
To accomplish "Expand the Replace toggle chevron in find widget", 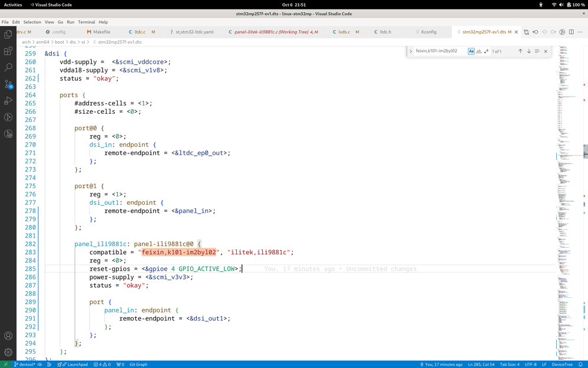I will coord(411,51).
